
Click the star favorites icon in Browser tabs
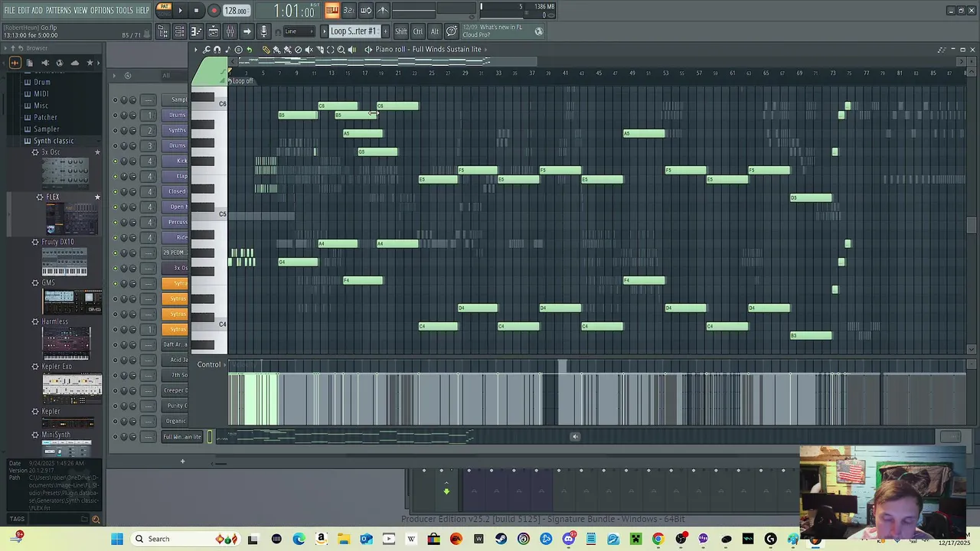click(90, 63)
